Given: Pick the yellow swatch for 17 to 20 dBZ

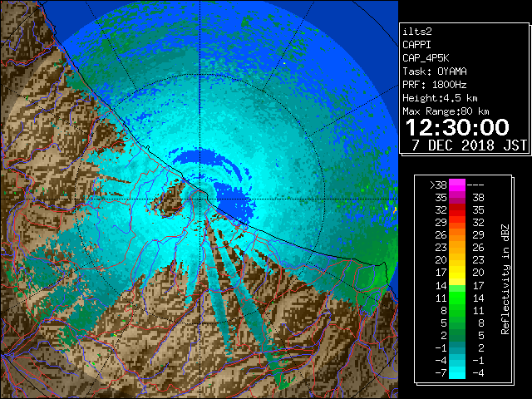Looking at the screenshot, I should pos(457,273).
